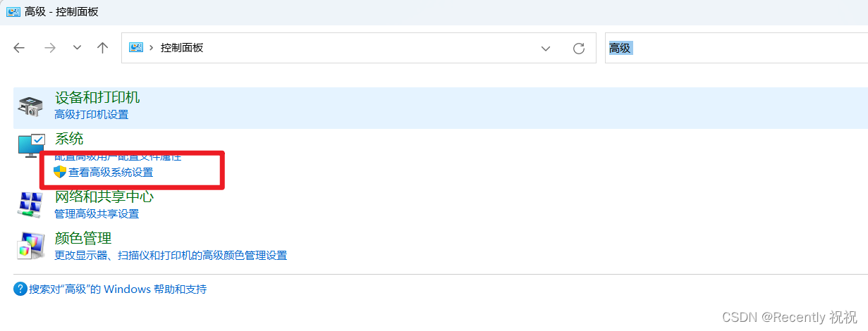Expand the breadcrumb arrow before 控制面板
This screenshot has height=331, width=868.
pyautogui.click(x=152, y=48)
